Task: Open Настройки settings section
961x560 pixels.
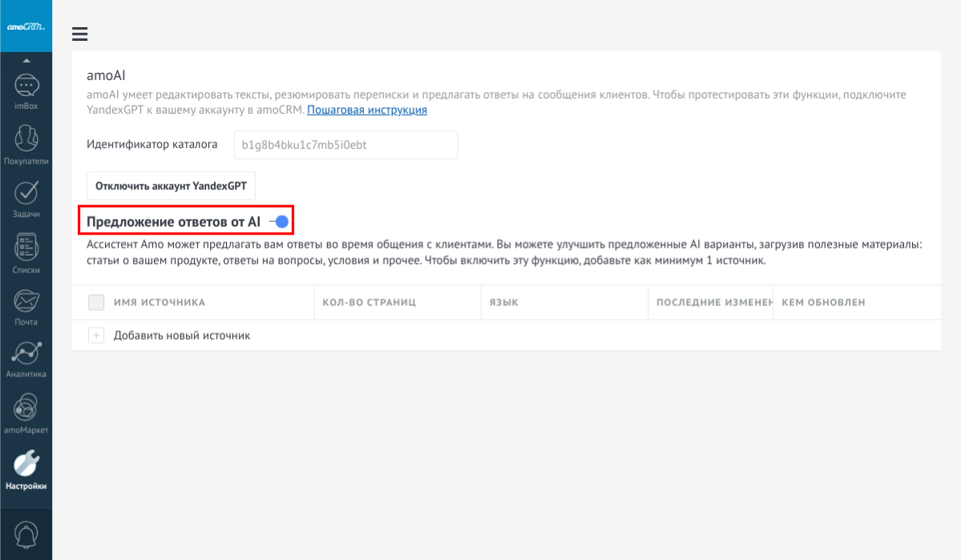Action: 26,469
